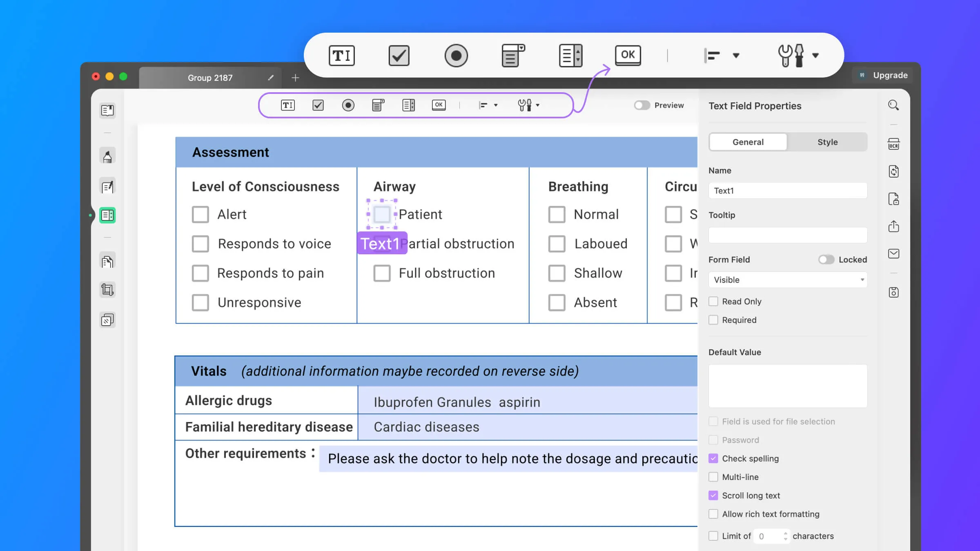Enable the Required checkbox

713,320
